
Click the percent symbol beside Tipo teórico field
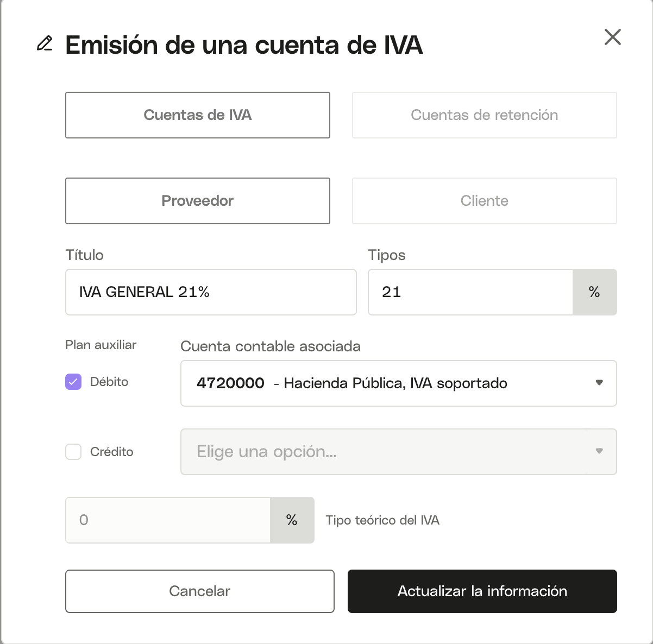292,520
